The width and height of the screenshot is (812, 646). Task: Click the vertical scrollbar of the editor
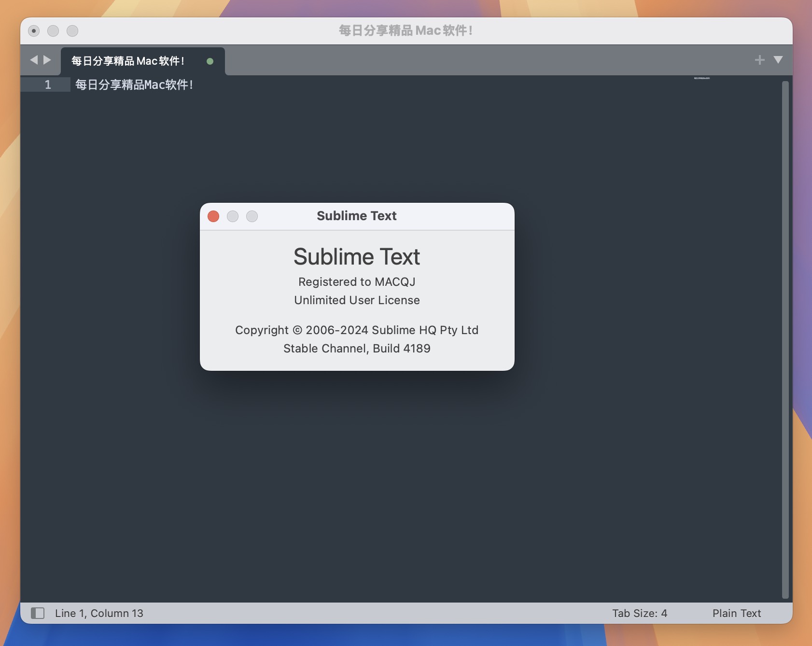click(x=785, y=339)
